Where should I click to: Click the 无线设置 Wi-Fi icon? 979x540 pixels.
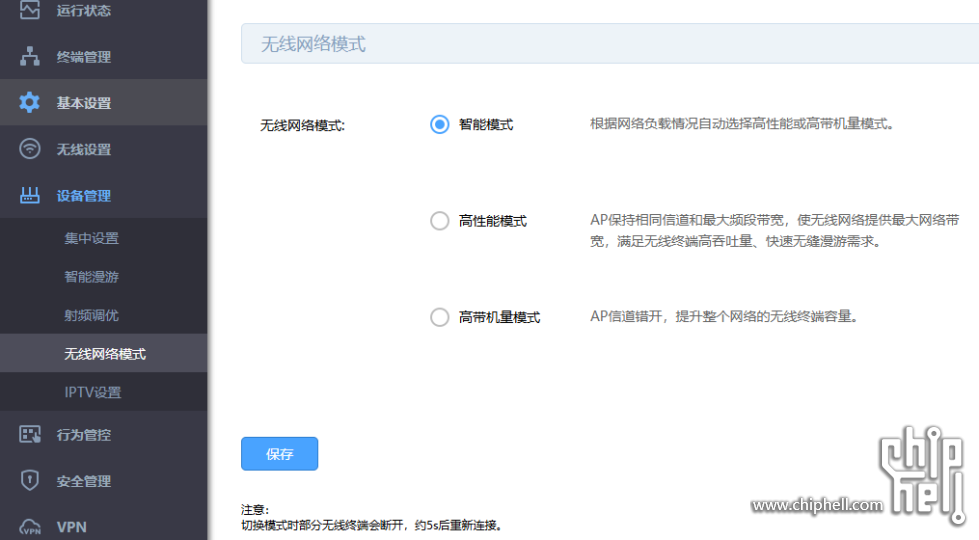point(29,149)
